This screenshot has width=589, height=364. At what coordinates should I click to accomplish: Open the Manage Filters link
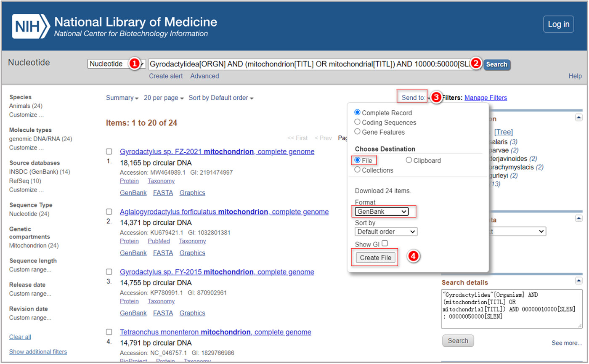486,98
